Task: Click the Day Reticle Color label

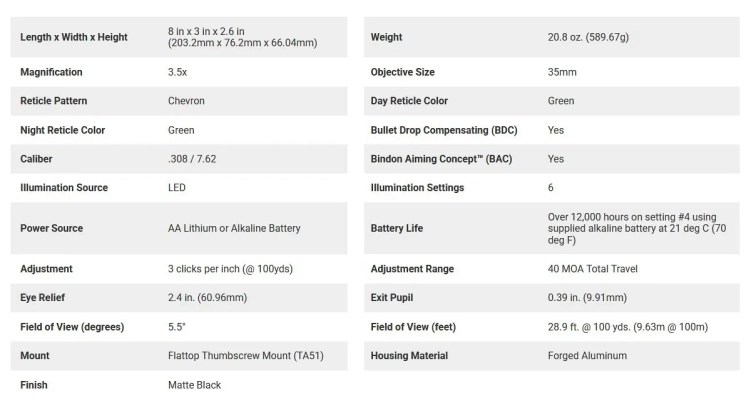Action: pos(409,101)
